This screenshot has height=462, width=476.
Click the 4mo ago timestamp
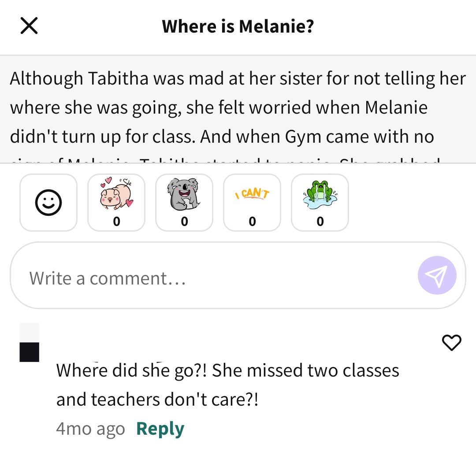(90, 429)
